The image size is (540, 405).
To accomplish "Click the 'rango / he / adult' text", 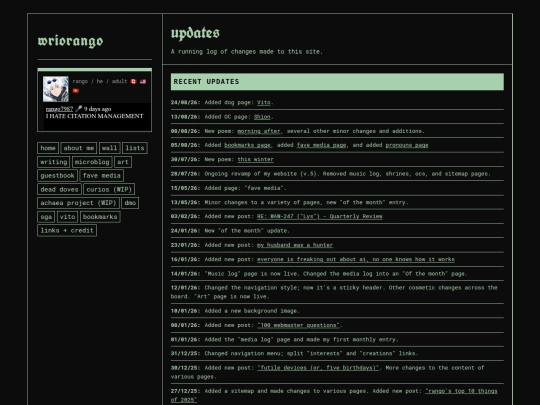I will coord(100,81).
